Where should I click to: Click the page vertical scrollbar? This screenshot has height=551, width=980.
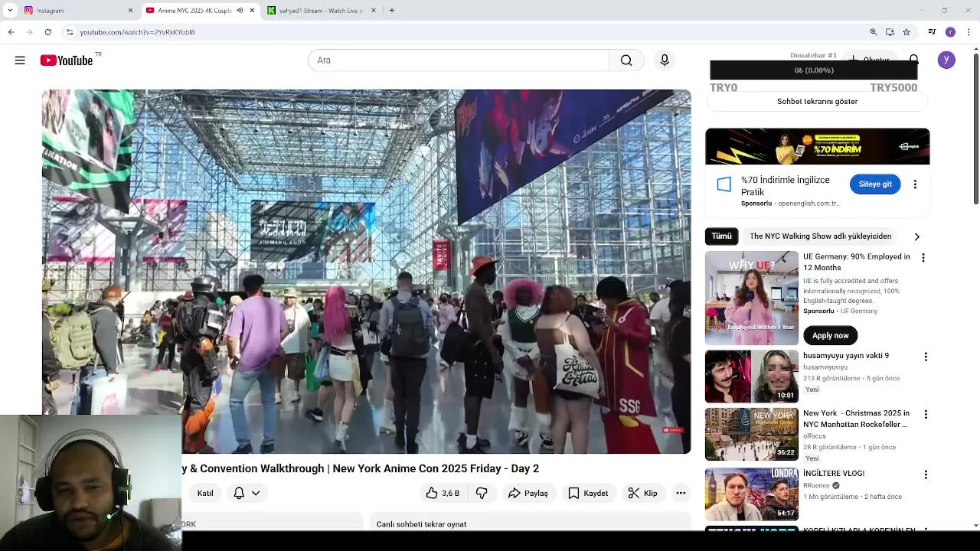975,128
